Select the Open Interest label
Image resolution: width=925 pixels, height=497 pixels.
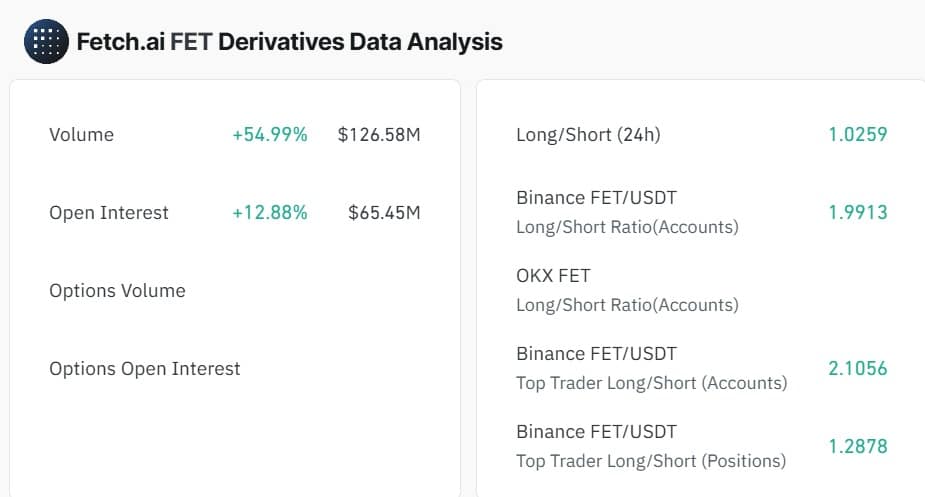coord(109,212)
